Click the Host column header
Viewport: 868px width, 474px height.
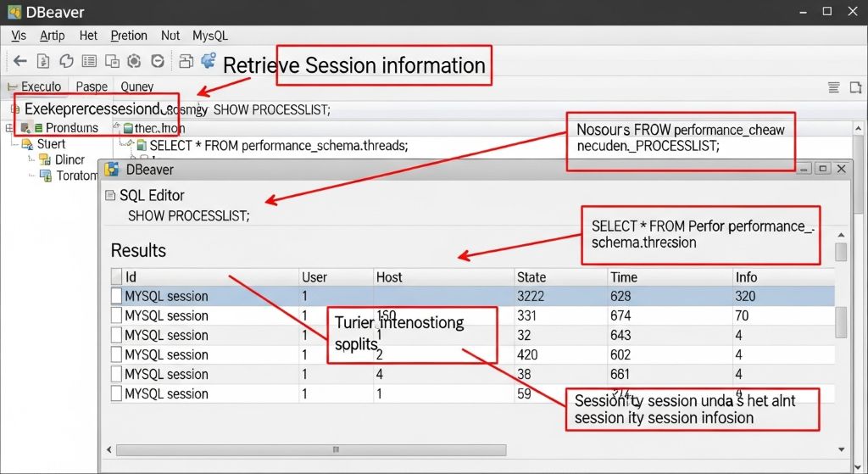click(x=389, y=277)
